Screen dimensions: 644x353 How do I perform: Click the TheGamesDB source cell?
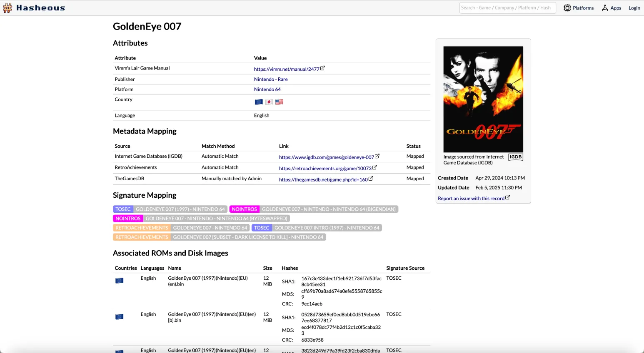click(130, 179)
